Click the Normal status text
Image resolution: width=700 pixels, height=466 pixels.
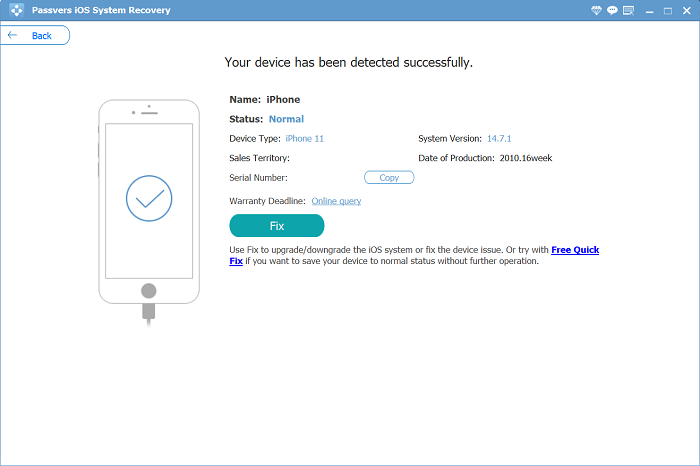pos(286,119)
